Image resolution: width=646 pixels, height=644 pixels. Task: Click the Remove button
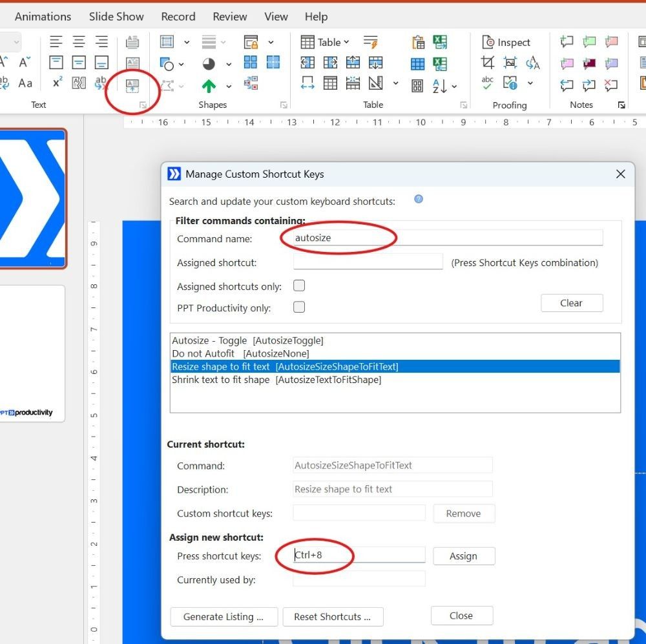coord(463,514)
